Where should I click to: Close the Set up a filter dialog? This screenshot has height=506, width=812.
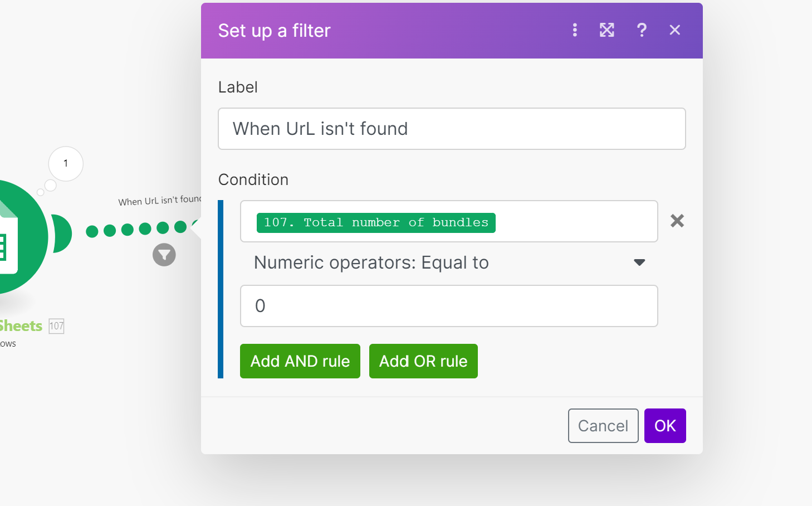tap(674, 30)
